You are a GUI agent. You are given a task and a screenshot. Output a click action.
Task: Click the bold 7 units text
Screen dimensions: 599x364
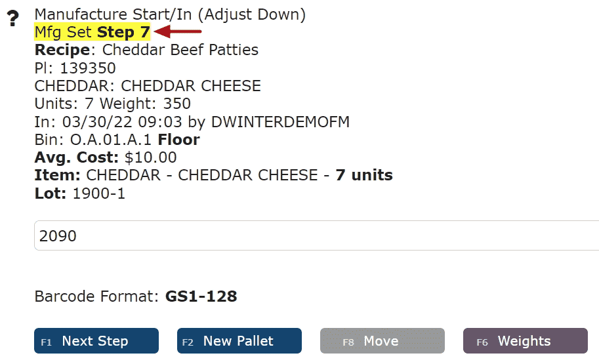click(x=364, y=175)
